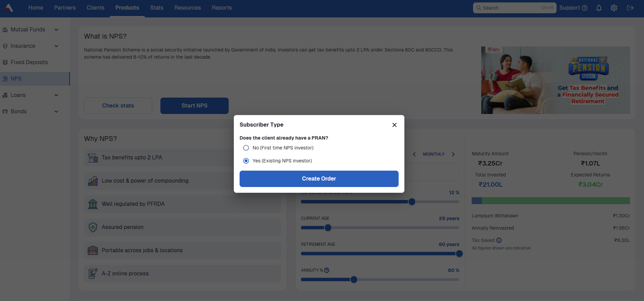The width and height of the screenshot is (644, 301).
Task: Click the Start NPS button
Action: [195, 106]
